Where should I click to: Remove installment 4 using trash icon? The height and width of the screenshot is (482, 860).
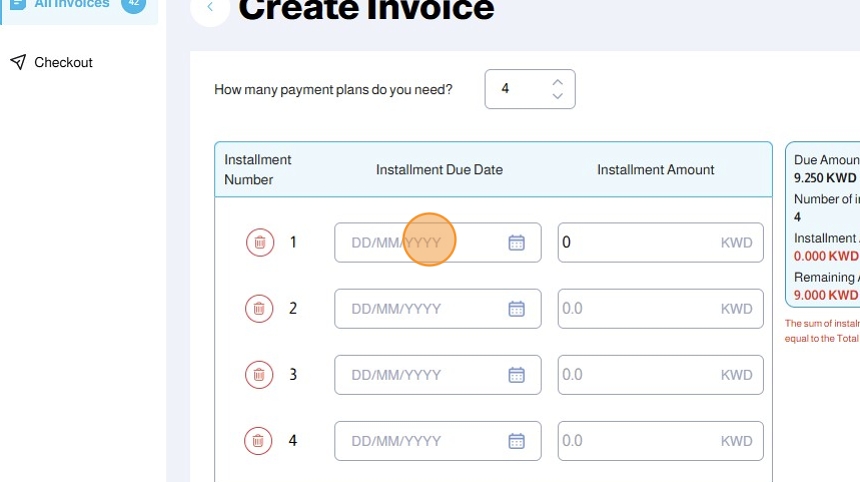tap(259, 441)
